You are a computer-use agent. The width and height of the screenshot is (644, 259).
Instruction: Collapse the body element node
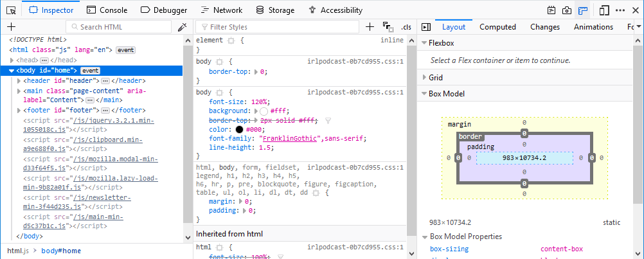(12, 71)
